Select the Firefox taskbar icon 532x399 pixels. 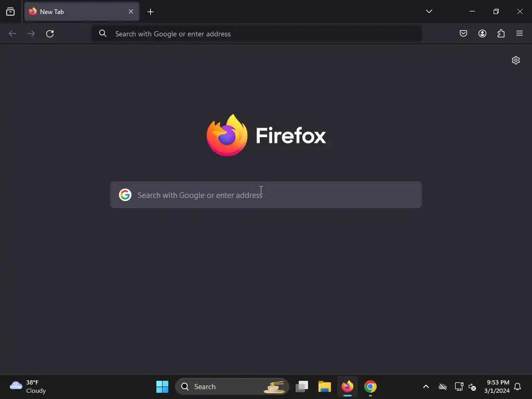(348, 387)
